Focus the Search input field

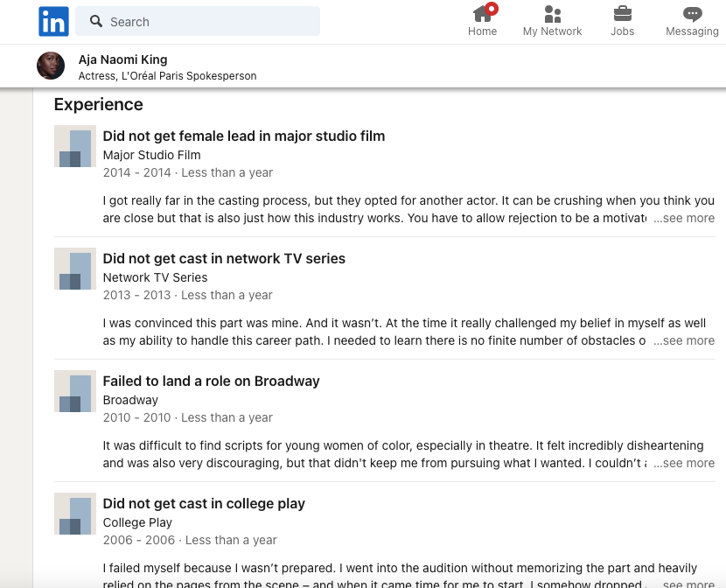tap(210, 22)
